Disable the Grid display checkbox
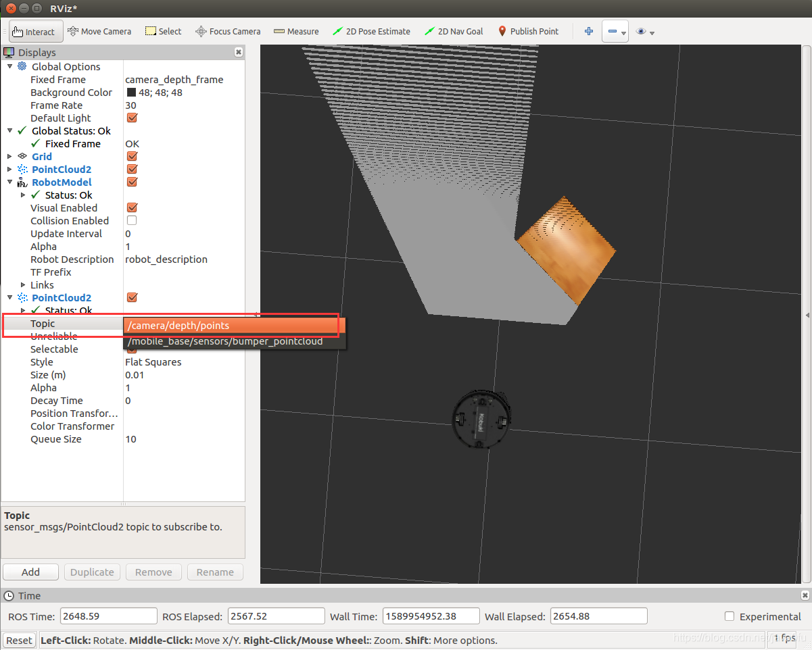 pos(132,156)
